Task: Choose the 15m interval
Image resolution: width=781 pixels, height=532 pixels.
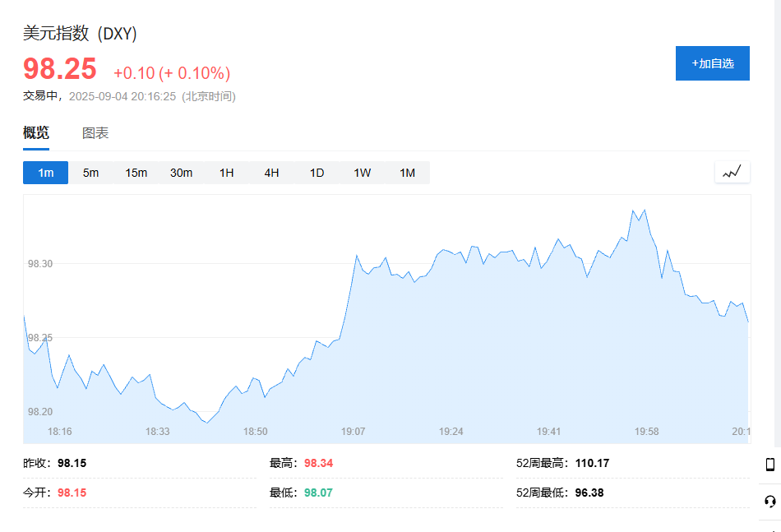Action: click(136, 173)
